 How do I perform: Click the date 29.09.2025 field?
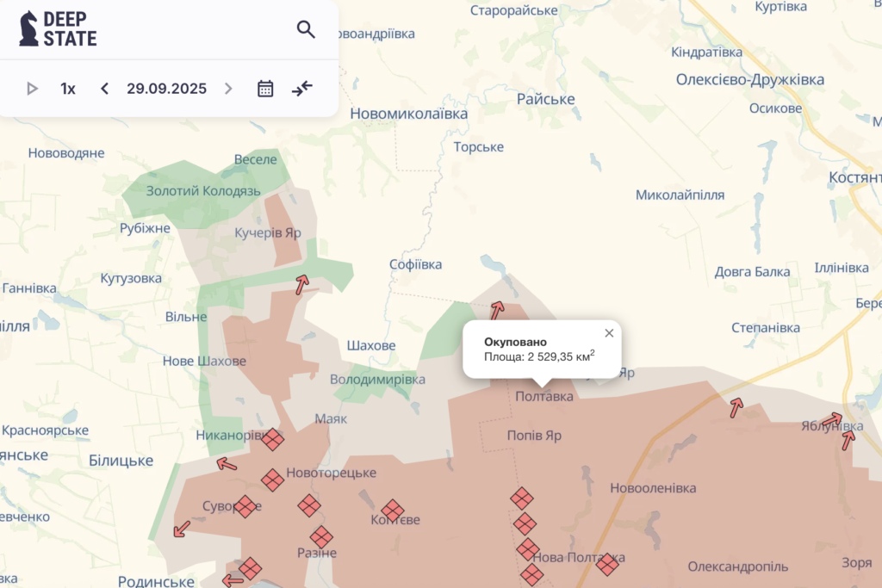pyautogui.click(x=166, y=88)
